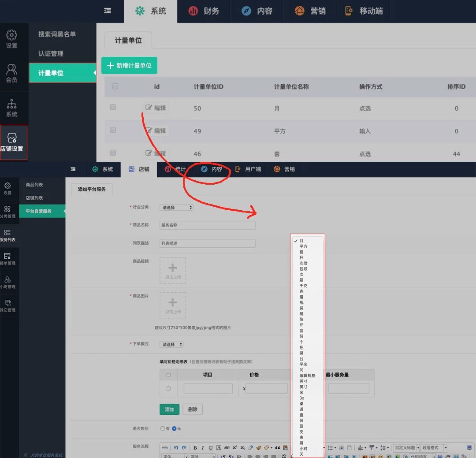Click the 新增计量单位 button
This screenshot has height=458, width=476.
coord(129,65)
